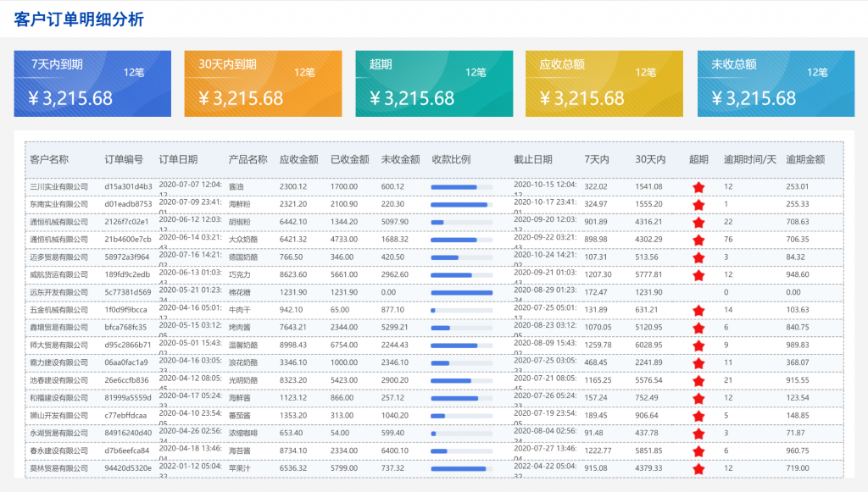Select the green 超期 summary card
The height and width of the screenshot is (492, 868).
coord(434,84)
